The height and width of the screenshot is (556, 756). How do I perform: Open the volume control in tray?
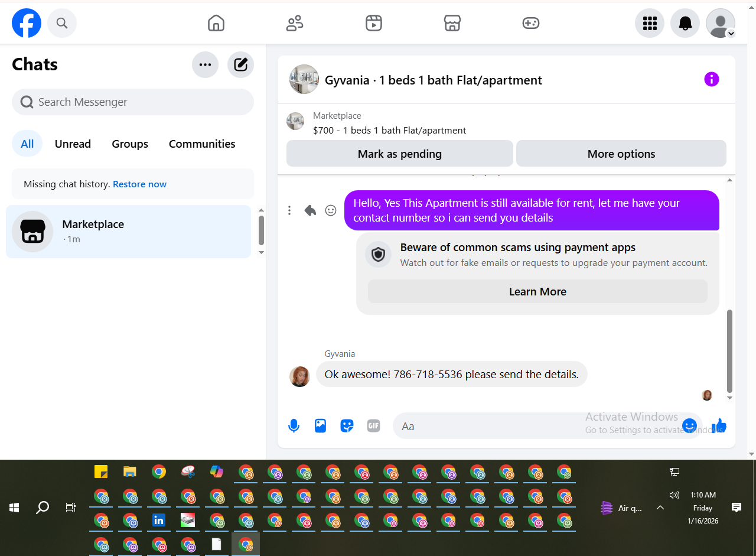[674, 495]
